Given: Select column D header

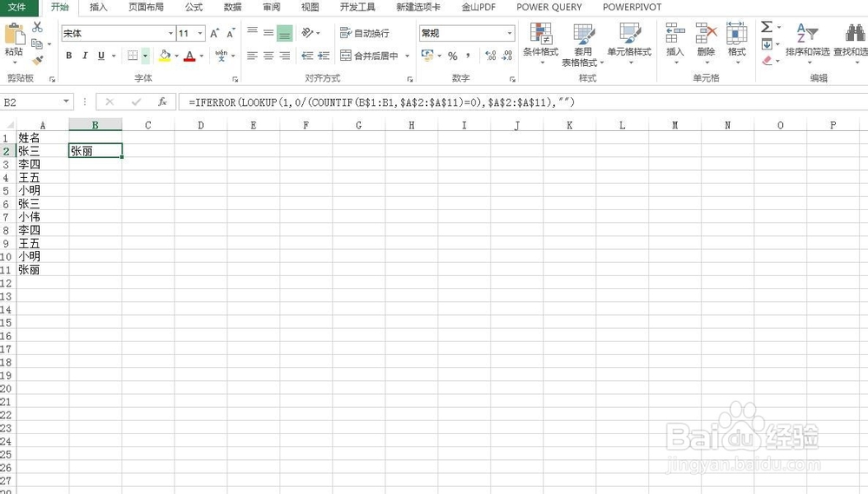Looking at the screenshot, I should point(201,125).
